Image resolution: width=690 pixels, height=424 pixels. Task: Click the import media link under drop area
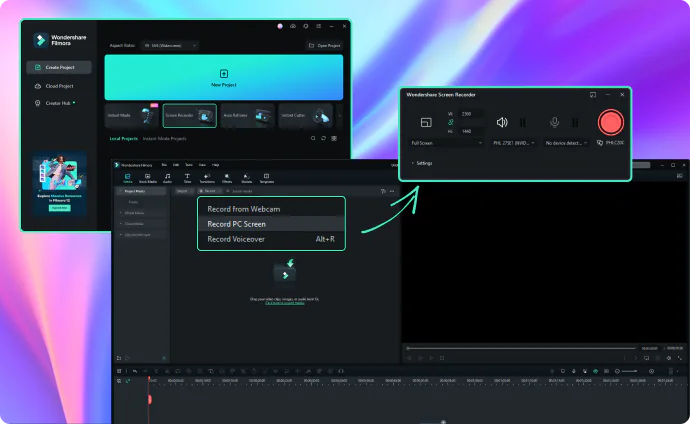pyautogui.click(x=285, y=303)
